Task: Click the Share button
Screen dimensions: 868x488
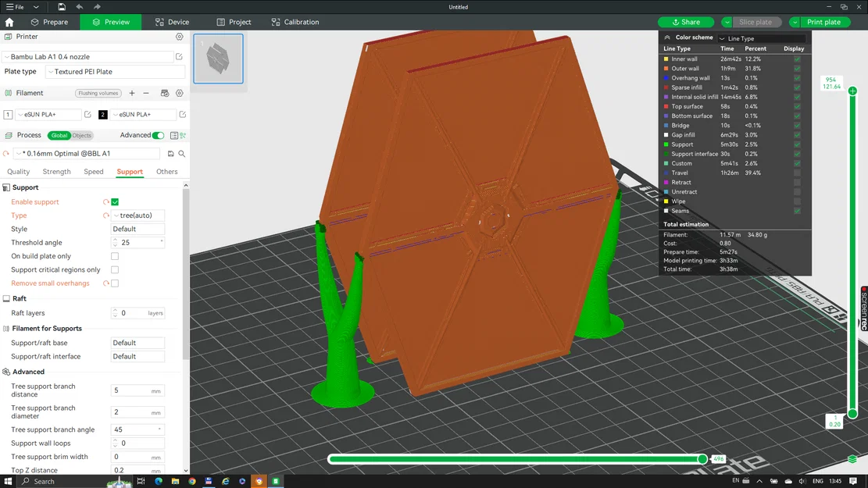Action: pos(686,22)
